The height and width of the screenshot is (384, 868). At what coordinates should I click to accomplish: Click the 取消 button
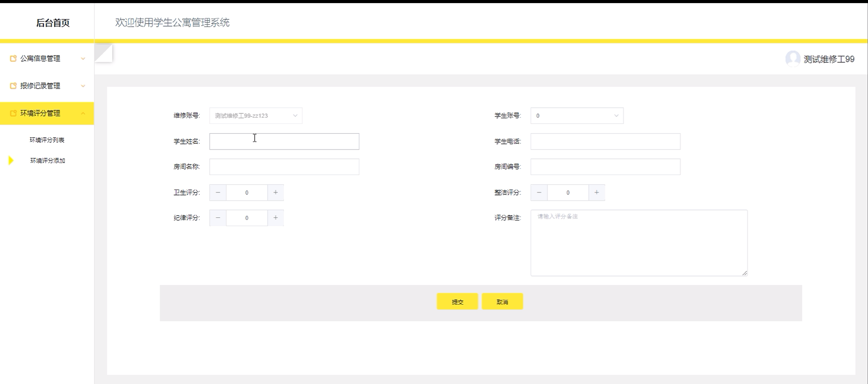(x=502, y=302)
